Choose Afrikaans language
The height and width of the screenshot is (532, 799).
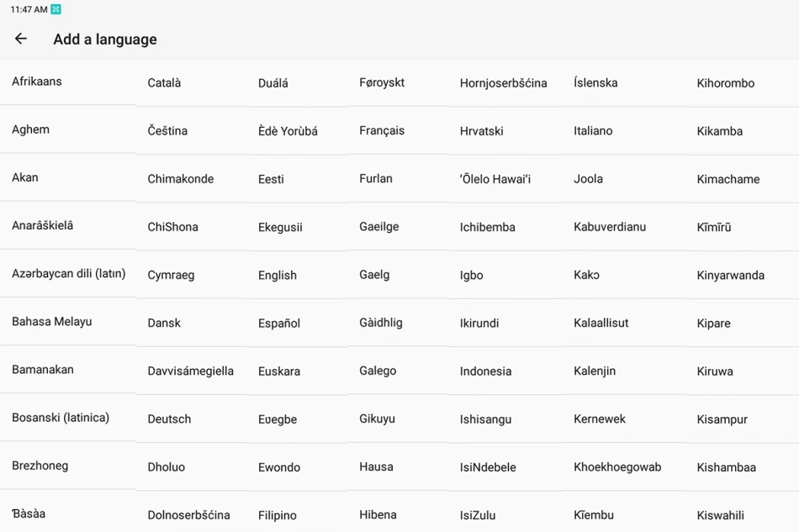(x=37, y=82)
